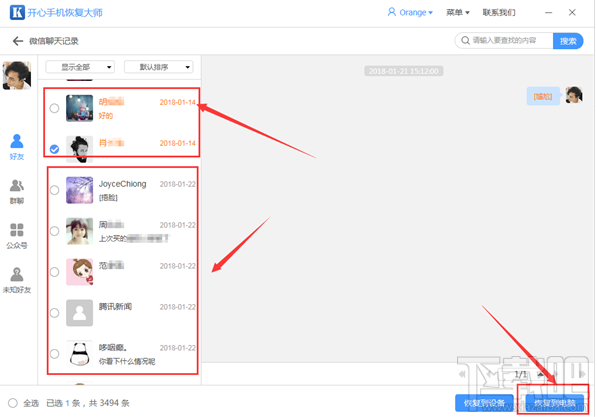Go to the first page of messages
597x417 pixels.
click(x=463, y=374)
